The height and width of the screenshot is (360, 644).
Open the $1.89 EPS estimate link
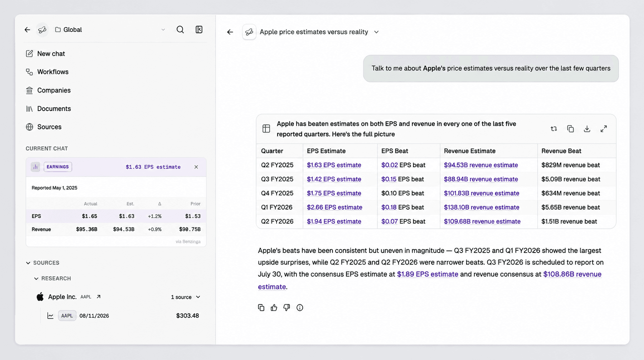point(427,274)
